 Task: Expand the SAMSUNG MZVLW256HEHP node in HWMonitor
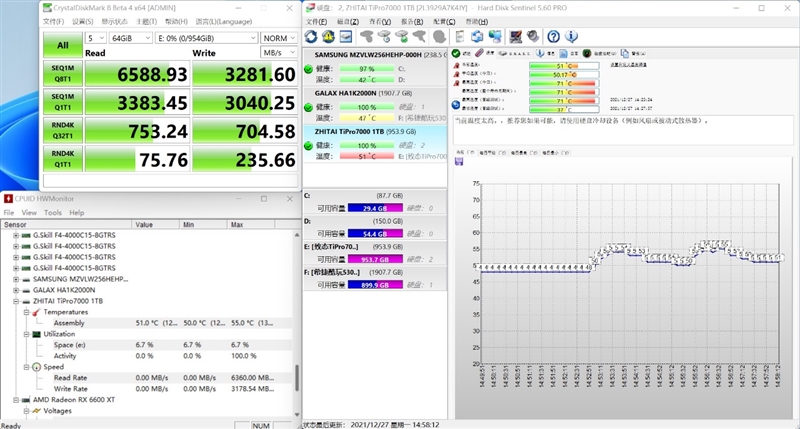click(16, 279)
